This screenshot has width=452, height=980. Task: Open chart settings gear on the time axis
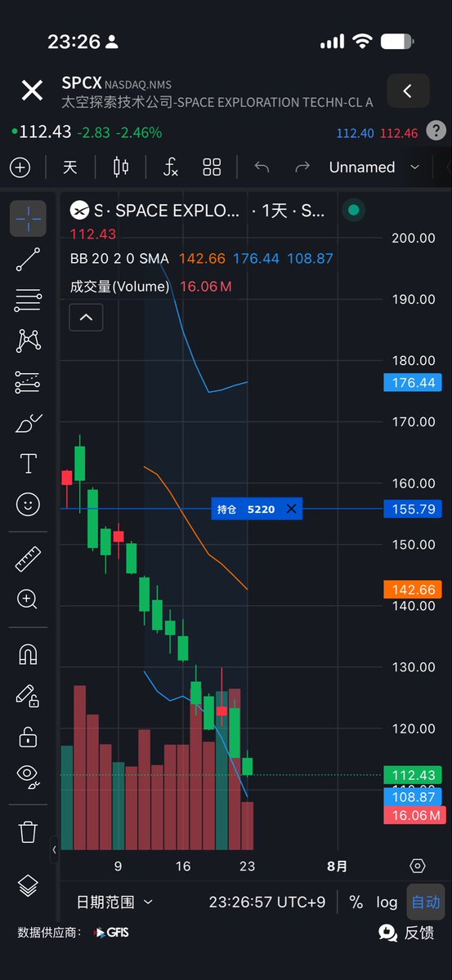pos(418,866)
